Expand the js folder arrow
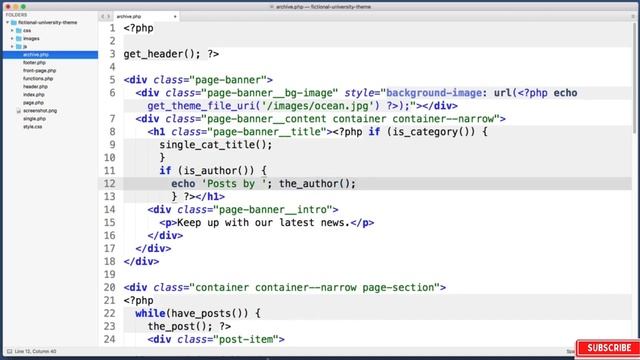The height and width of the screenshot is (360, 640). click(x=12, y=47)
